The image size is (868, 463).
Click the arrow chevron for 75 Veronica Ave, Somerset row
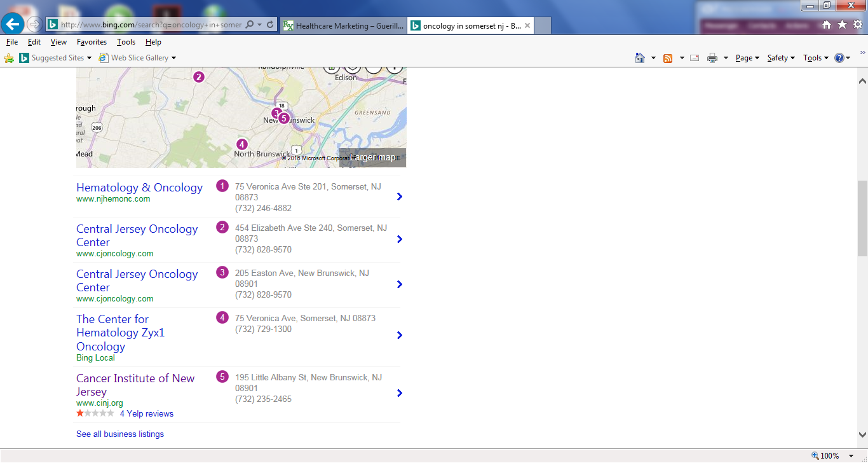point(399,335)
